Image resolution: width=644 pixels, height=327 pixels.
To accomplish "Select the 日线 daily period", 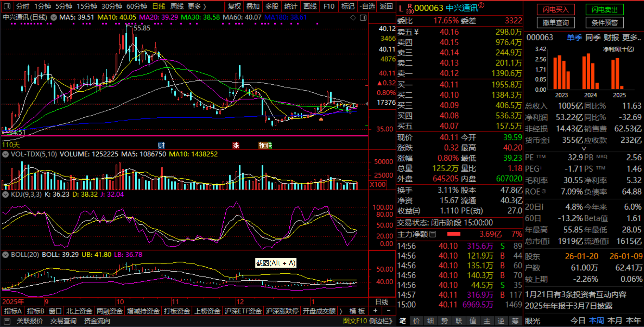I will [159, 6].
